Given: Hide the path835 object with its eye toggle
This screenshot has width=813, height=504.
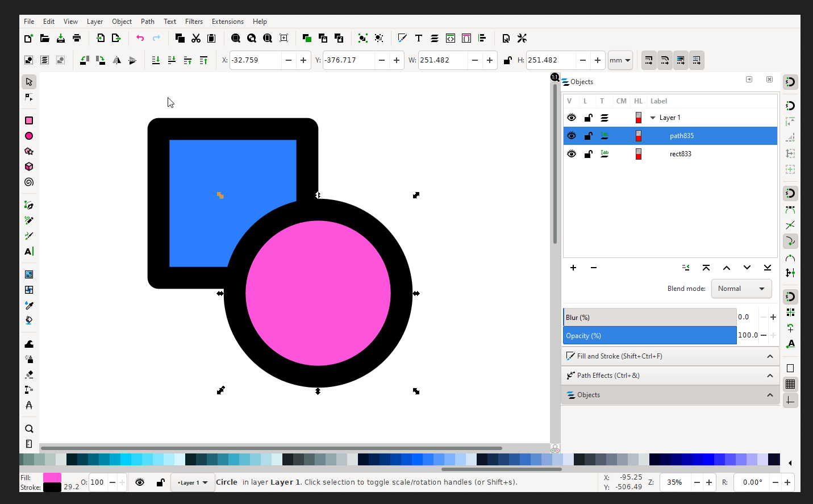Looking at the screenshot, I should tap(572, 135).
